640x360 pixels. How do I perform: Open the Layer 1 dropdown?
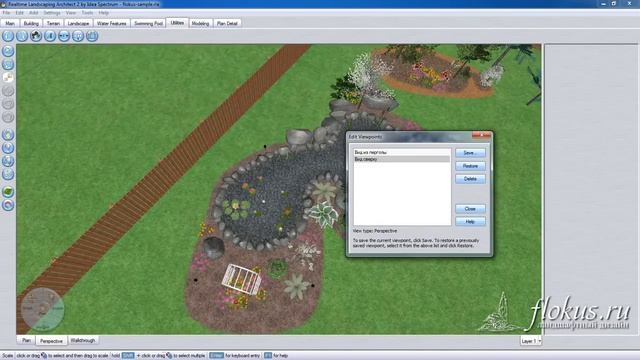point(531,341)
